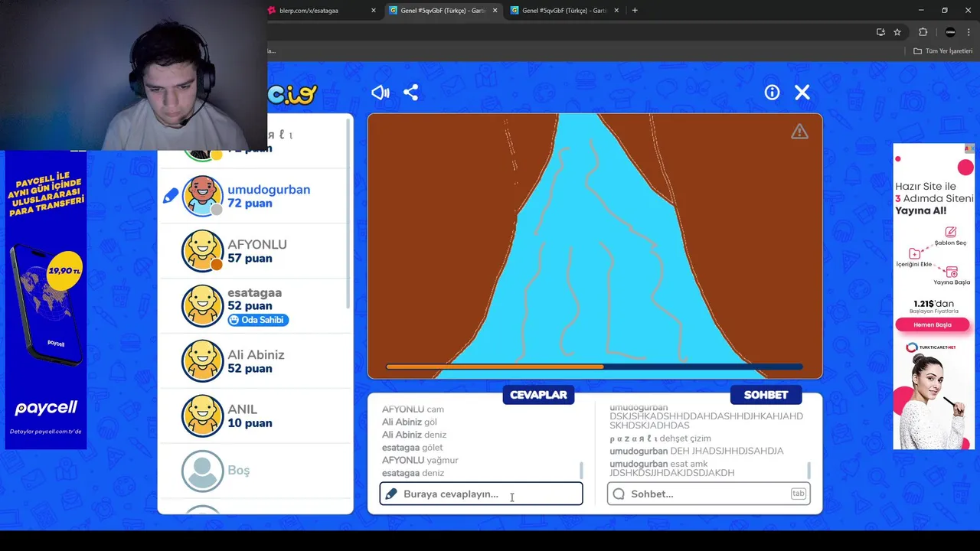This screenshot has width=980, height=551.
Task: Click the esatagaa gölet answer row
Action: point(412,447)
